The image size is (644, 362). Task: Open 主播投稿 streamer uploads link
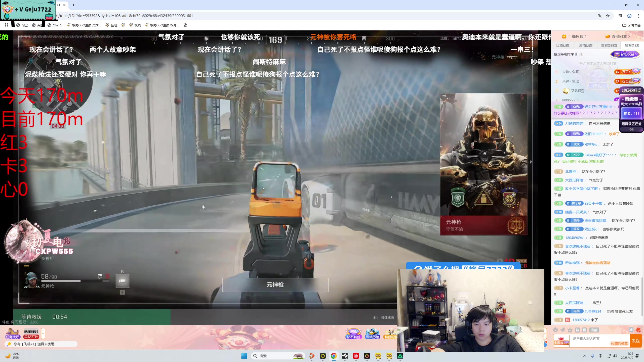[x=574, y=36]
